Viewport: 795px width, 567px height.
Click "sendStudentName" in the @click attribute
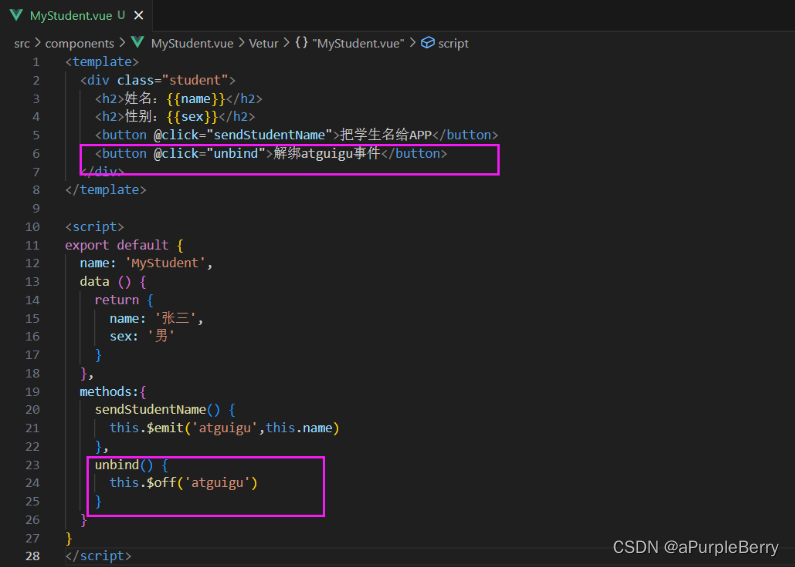(x=269, y=135)
